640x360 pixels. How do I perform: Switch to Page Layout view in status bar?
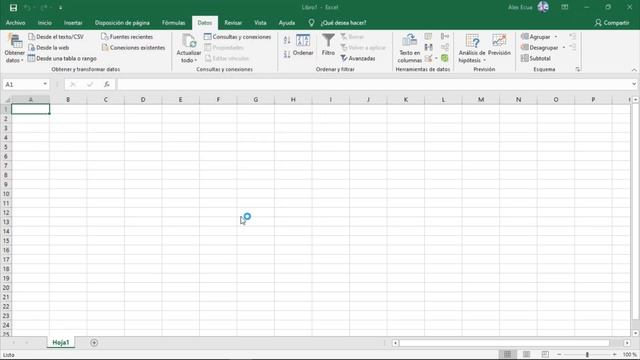click(527, 355)
